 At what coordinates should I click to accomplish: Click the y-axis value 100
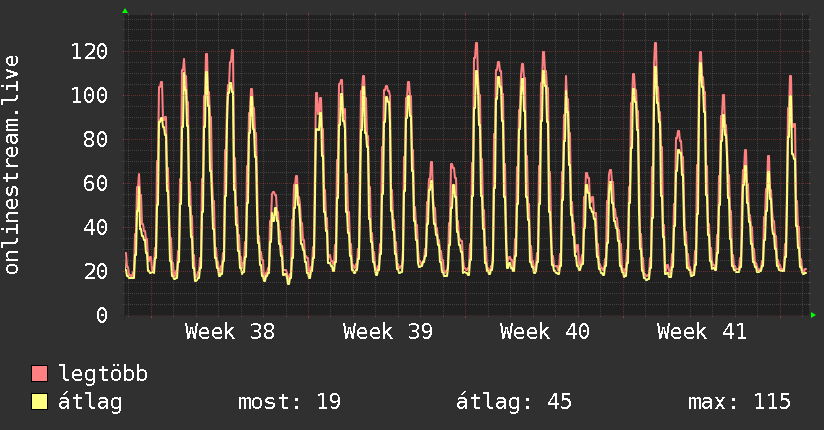89,96
